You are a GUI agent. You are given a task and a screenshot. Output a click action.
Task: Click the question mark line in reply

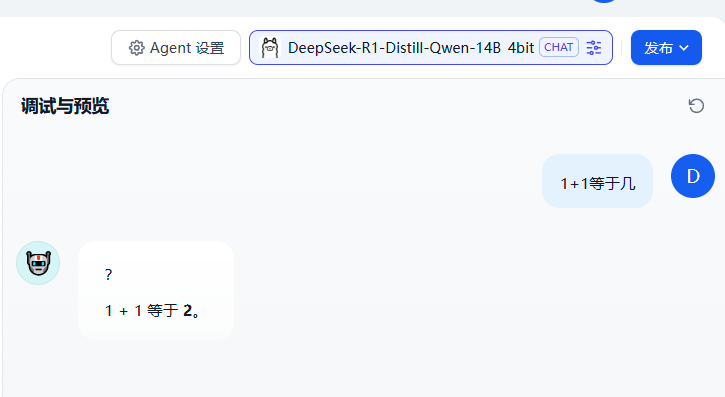(x=108, y=275)
